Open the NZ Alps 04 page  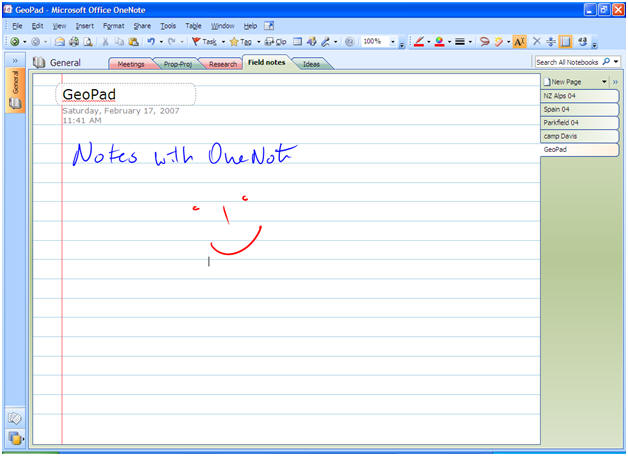point(579,96)
